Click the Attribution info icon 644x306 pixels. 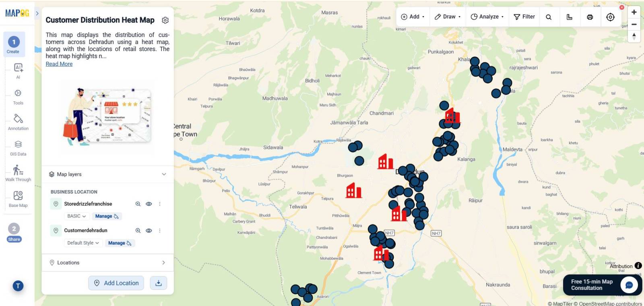coord(638,266)
